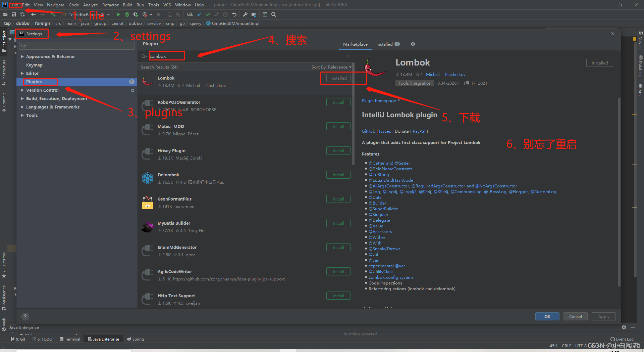Viewport: 644px width, 352px height.
Task: Click the Git update project blue arrow icon
Action: tap(199, 14)
